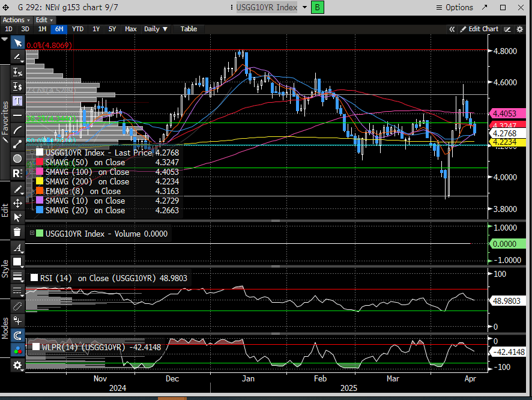Select the text annotation T tool

[x=17, y=100]
